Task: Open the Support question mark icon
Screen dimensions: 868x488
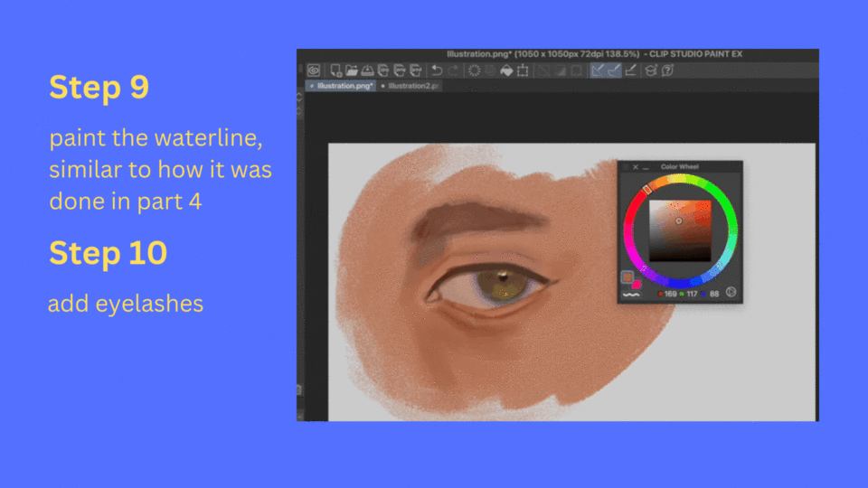Action: coord(667,70)
